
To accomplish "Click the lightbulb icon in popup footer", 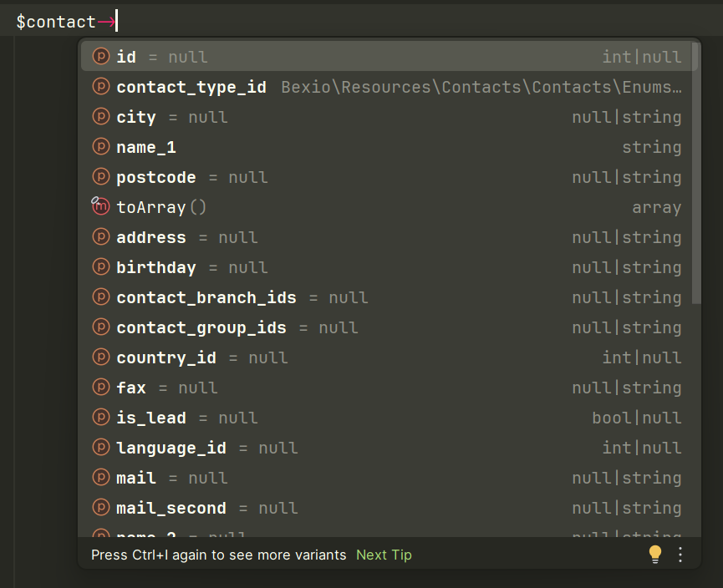I will (655, 555).
